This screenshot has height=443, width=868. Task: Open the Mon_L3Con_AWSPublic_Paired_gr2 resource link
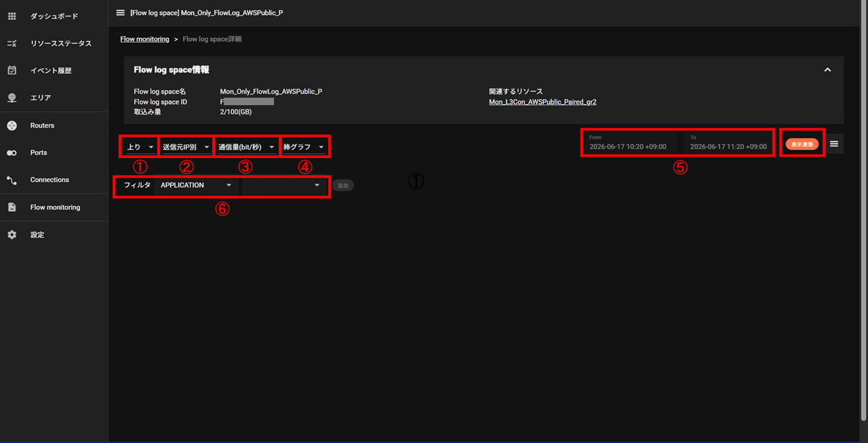tap(542, 102)
